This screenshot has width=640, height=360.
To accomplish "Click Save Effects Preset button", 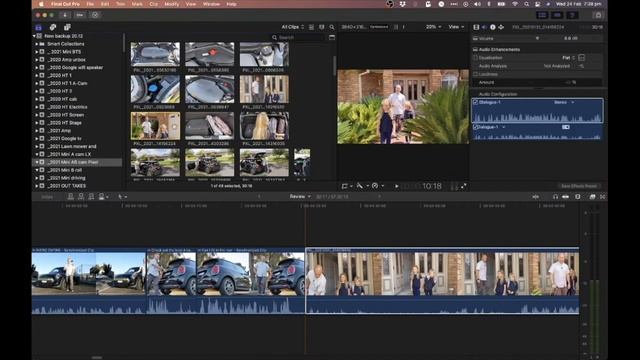I will pos(579,186).
